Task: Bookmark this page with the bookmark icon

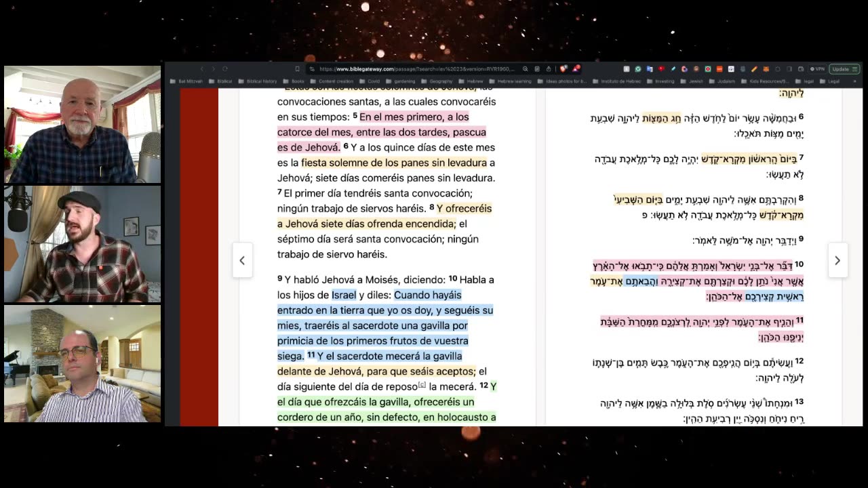Action: click(297, 68)
